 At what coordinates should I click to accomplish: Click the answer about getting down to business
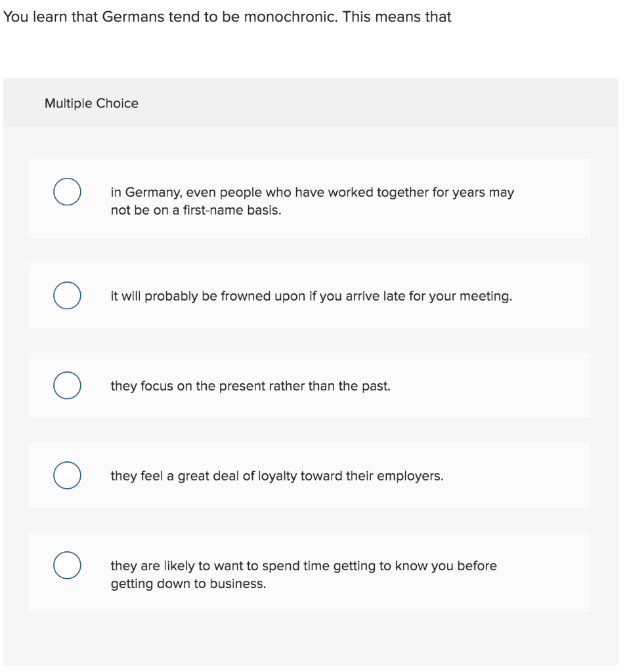302,574
